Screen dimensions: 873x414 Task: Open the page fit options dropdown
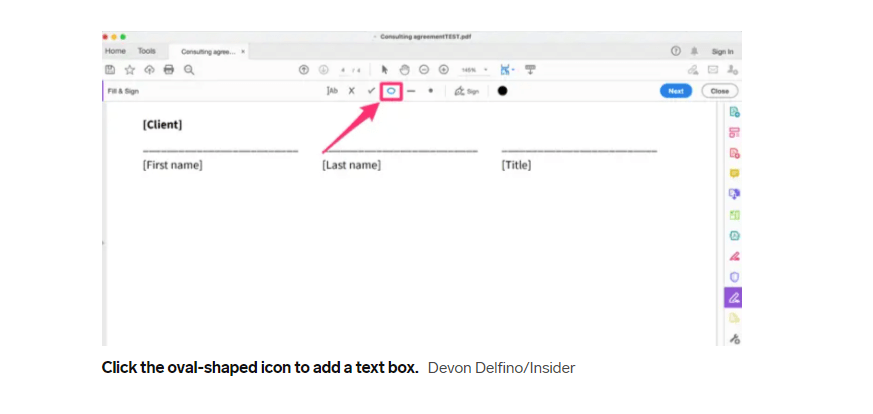pos(507,70)
